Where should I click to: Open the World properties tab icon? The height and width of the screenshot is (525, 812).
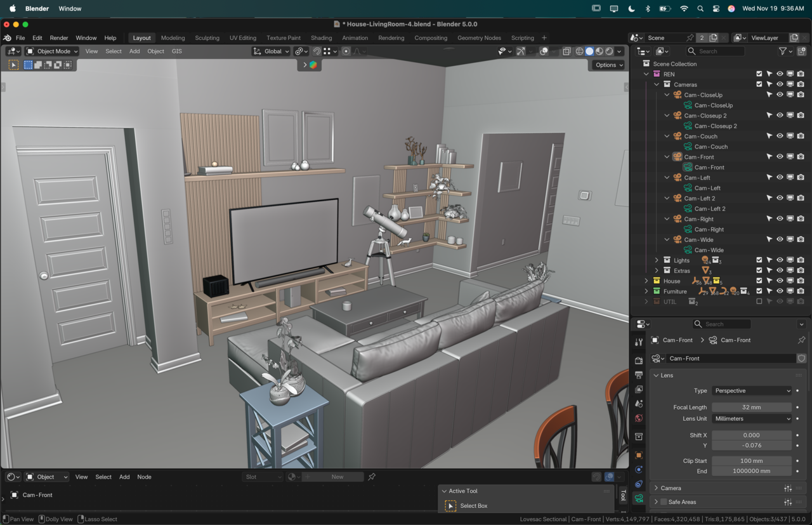(639, 418)
